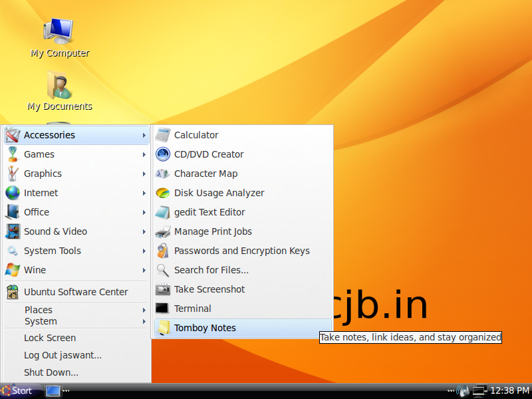The width and height of the screenshot is (532, 399).
Task: Choose Lock Screen from the Start menu
Action: pyautogui.click(x=76, y=338)
